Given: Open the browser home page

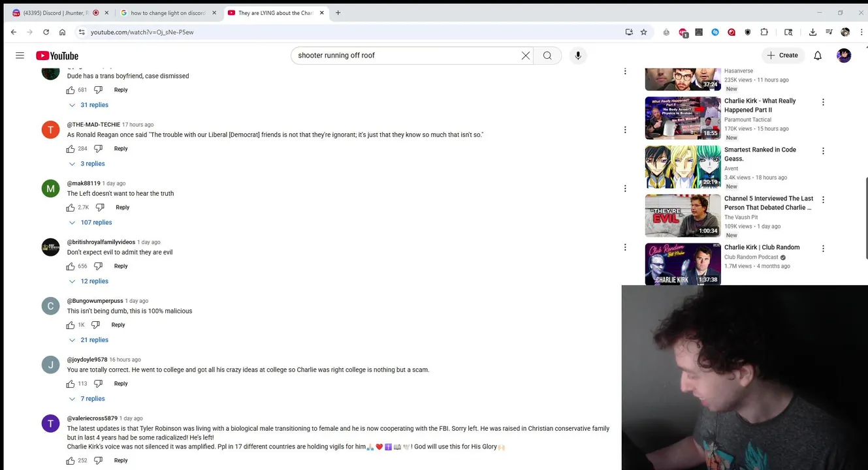Looking at the screenshot, I should (x=62, y=32).
